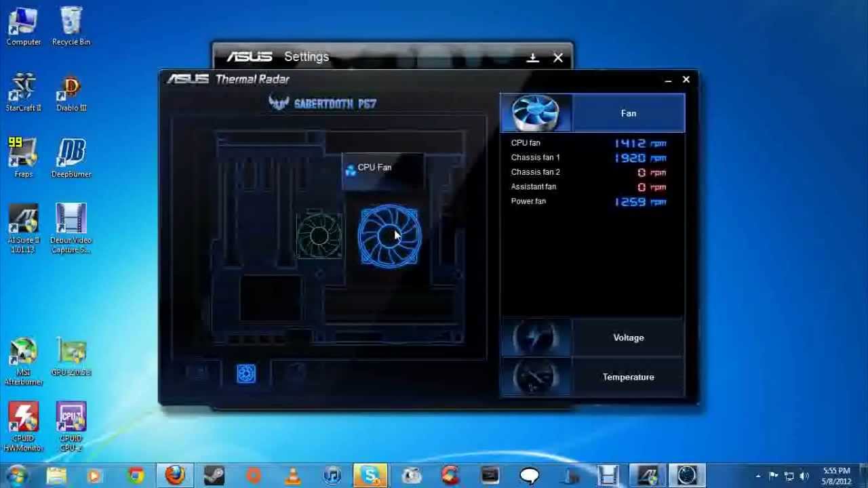This screenshot has height=488, width=868.
Task: Click the Sabertooth P67 TUF logo
Action: (x=322, y=103)
